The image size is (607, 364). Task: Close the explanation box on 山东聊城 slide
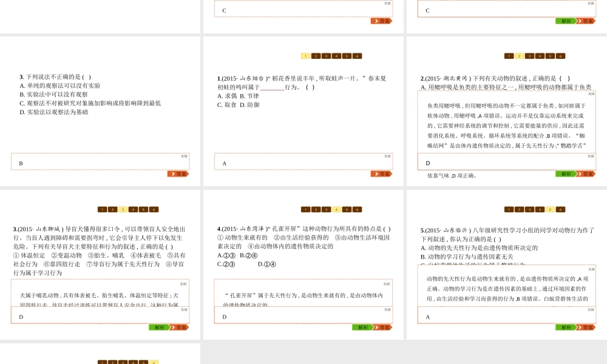[183, 284]
